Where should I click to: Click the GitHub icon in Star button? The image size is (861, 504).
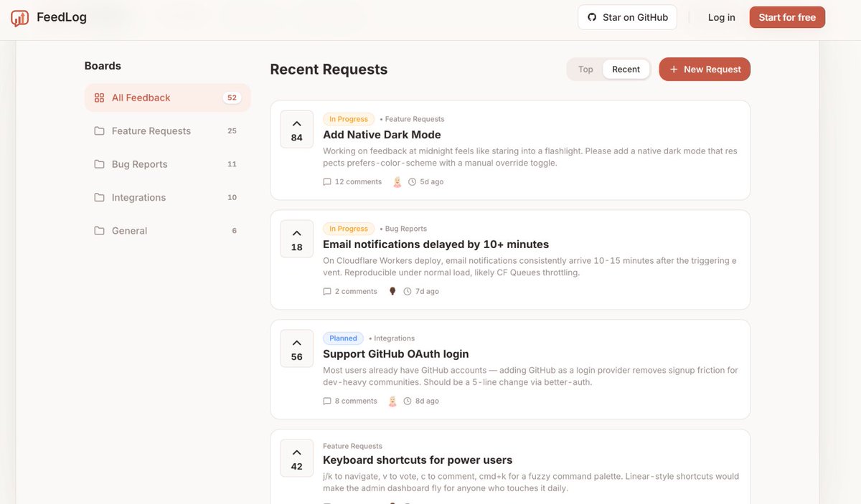coord(592,17)
